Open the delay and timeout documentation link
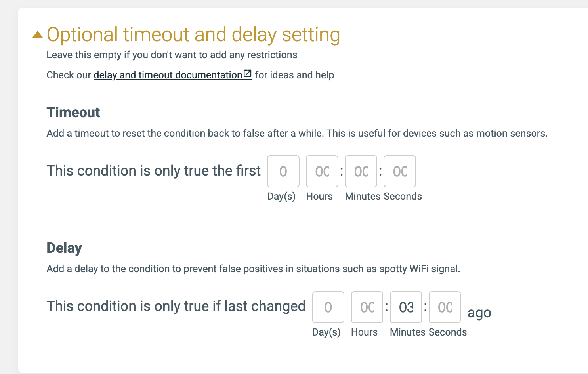The image size is (588, 374). (168, 75)
